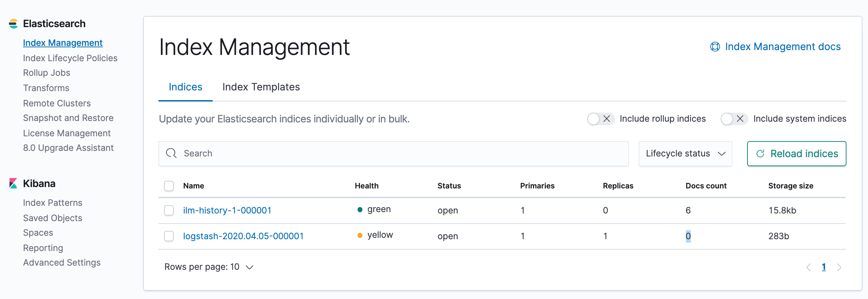Image resolution: width=868 pixels, height=299 pixels.
Task: Click highlighted docs count 0 for logstash
Action: [x=688, y=236]
